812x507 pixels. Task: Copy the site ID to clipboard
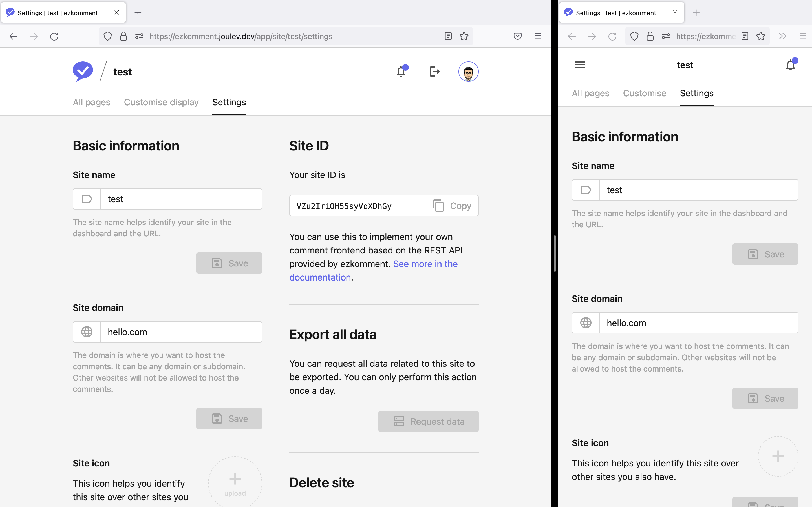coord(451,206)
